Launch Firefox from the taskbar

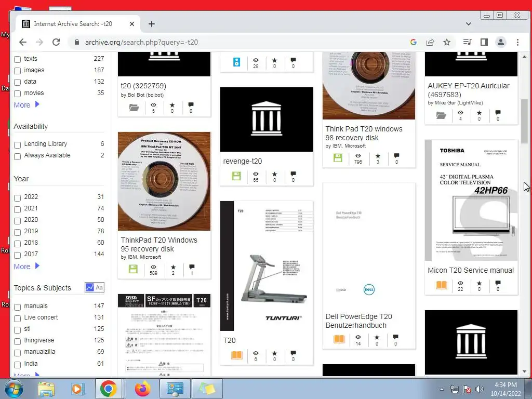[142, 389]
